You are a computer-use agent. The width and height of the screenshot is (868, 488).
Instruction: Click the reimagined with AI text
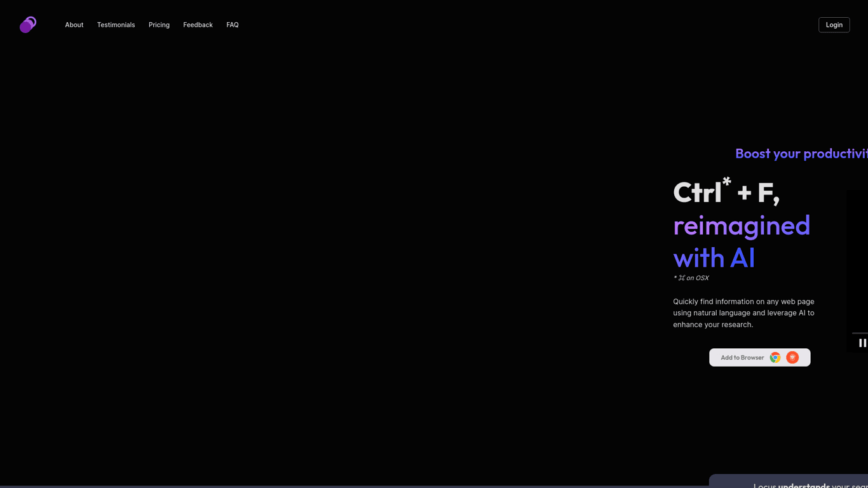pos(742,241)
